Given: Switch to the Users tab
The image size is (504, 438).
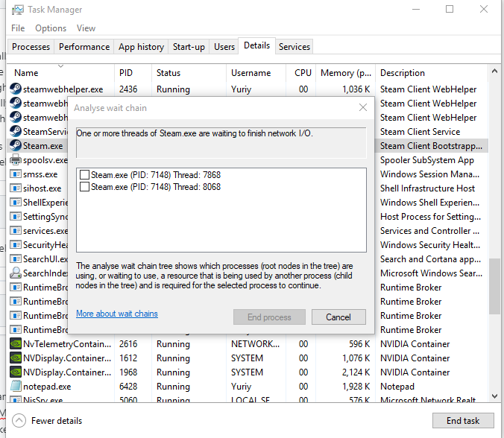Looking at the screenshot, I should tap(224, 47).
